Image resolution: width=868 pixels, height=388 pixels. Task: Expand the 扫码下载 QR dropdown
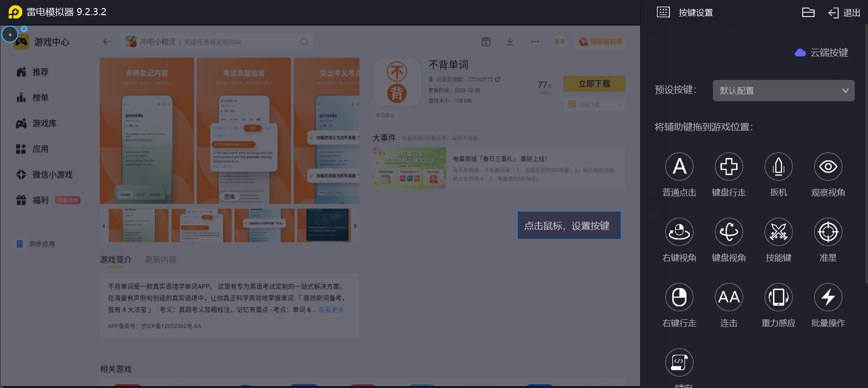point(594,105)
